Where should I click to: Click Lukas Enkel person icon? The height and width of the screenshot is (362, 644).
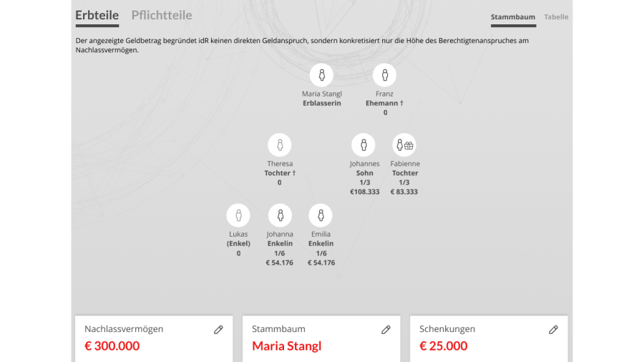pos(238,215)
